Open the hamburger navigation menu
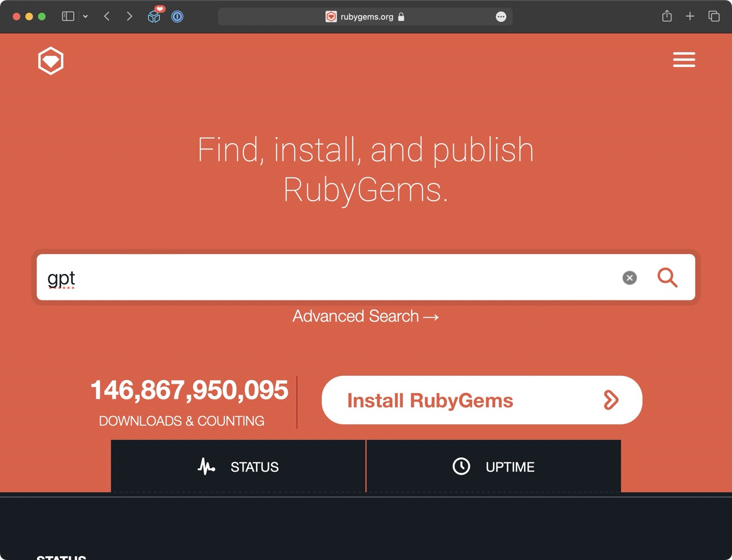The height and width of the screenshot is (560, 732). pyautogui.click(x=684, y=59)
